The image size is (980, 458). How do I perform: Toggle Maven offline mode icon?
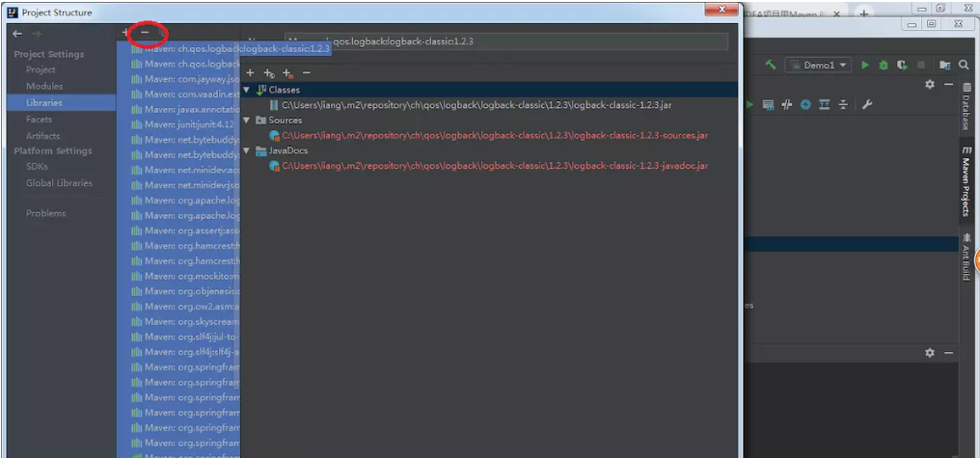tap(787, 104)
